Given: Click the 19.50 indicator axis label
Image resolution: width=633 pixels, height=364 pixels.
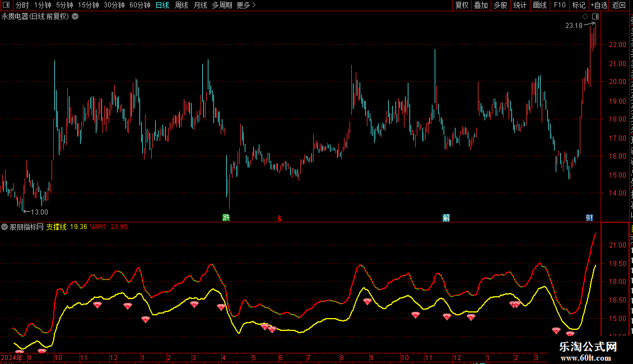Looking at the screenshot, I should (618, 264).
